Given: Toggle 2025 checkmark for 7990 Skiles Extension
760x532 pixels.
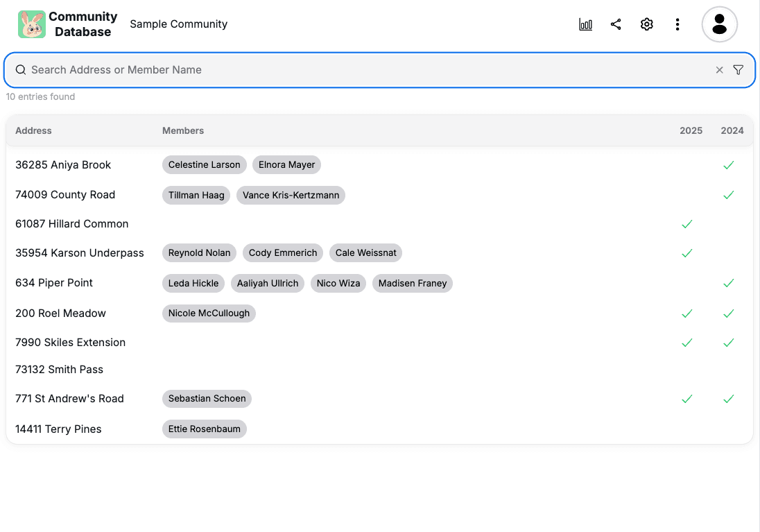Looking at the screenshot, I should coord(686,343).
